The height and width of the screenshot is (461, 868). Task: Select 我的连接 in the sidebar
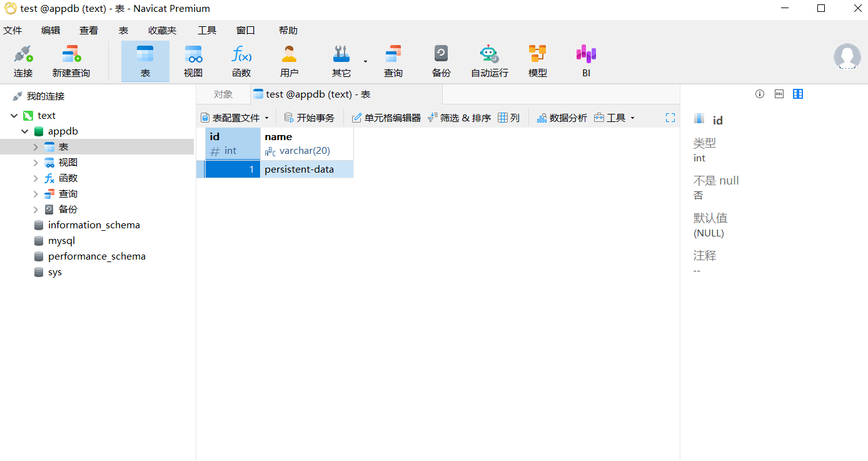click(x=45, y=96)
